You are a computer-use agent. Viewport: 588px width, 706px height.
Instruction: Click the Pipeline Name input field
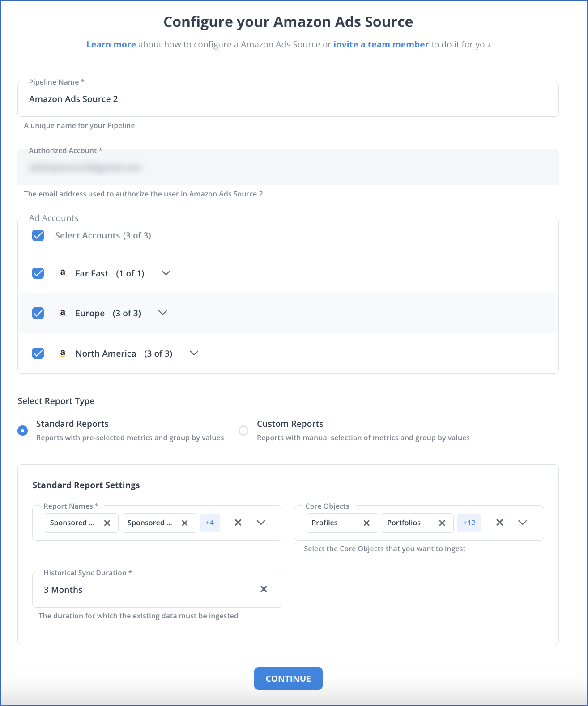[x=288, y=99]
